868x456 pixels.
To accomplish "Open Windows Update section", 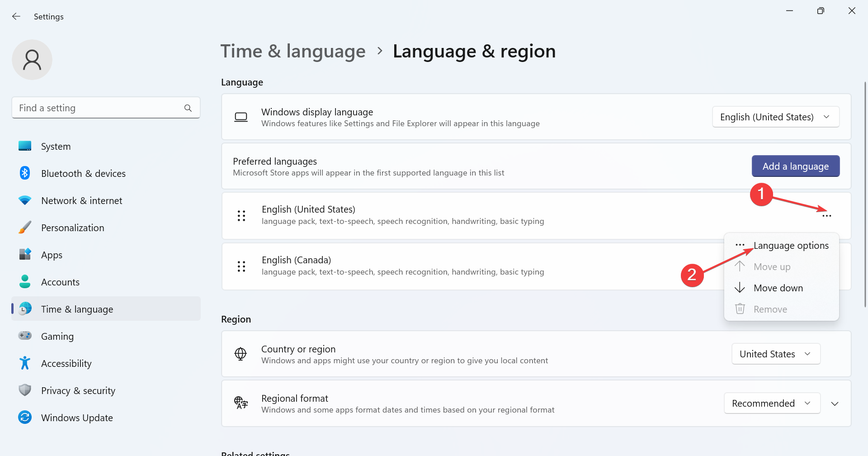I will 77,418.
